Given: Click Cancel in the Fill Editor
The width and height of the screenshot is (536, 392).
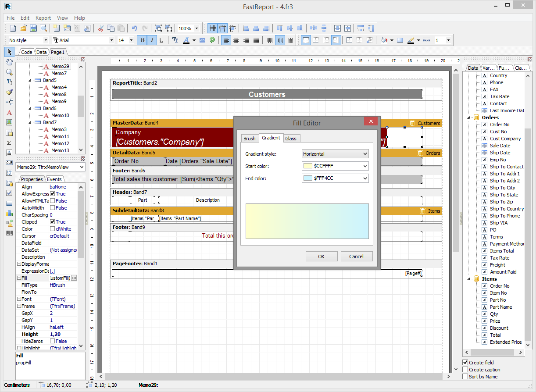Looking at the screenshot, I should (x=356, y=257).
